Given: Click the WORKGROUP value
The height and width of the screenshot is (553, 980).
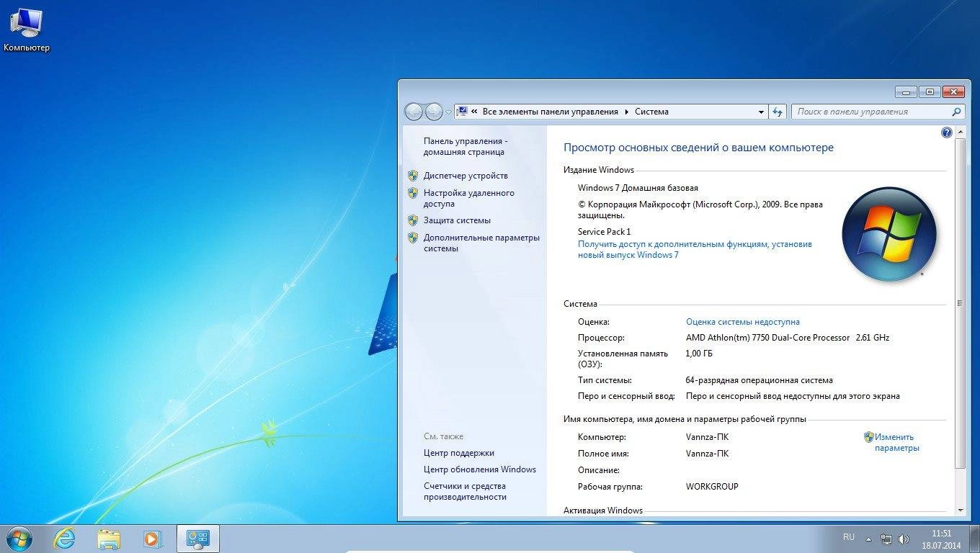Looking at the screenshot, I should pos(712,487).
